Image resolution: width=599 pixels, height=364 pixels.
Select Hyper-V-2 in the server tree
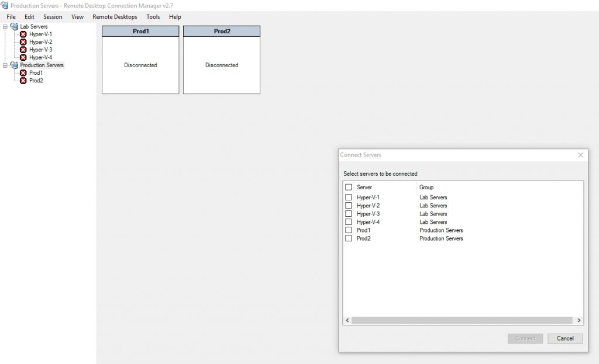click(x=40, y=42)
